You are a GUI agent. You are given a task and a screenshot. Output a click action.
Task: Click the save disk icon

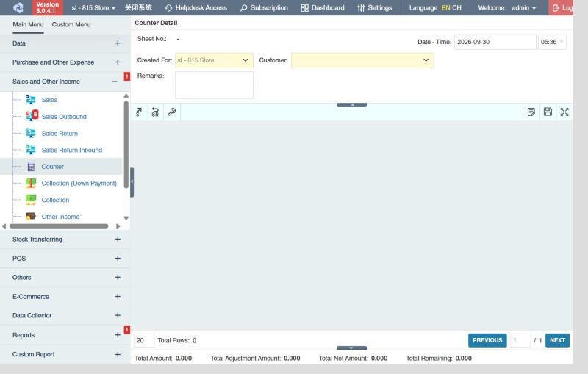pos(548,112)
